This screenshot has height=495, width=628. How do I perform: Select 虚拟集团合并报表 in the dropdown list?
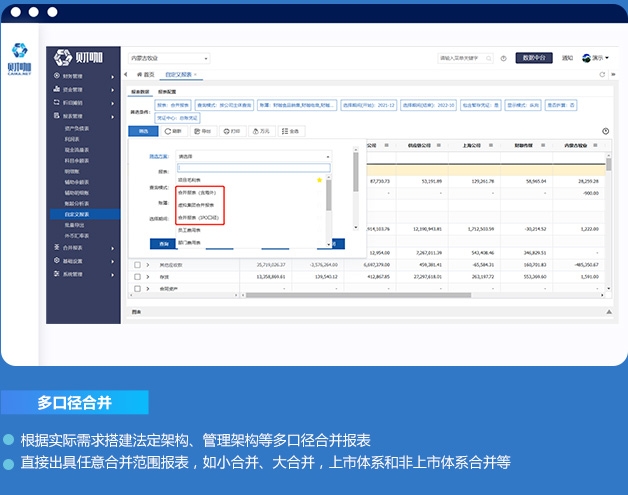pyautogui.click(x=196, y=205)
